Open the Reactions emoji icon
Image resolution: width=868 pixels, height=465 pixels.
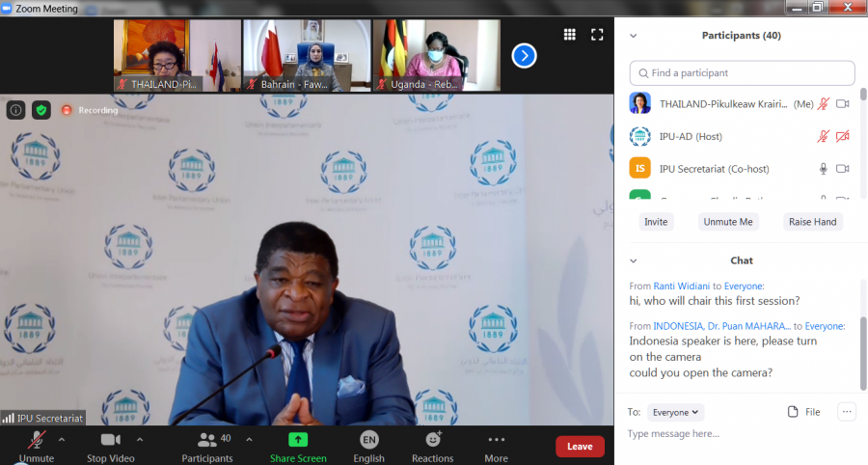tap(432, 440)
